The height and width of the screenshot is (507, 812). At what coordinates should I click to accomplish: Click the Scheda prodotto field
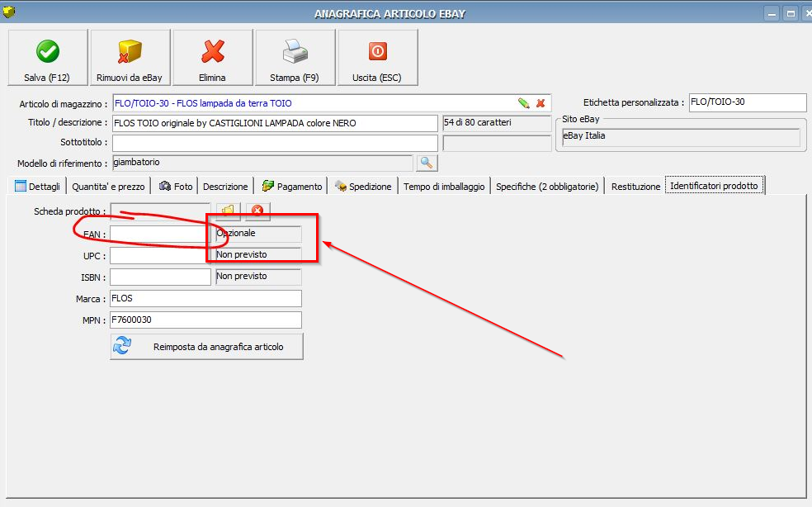coord(160,211)
